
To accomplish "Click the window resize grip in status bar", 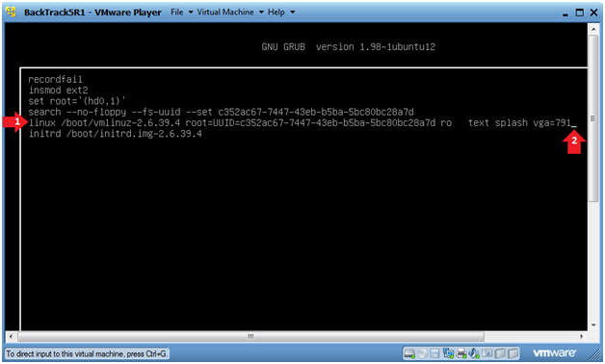I will [x=593, y=353].
